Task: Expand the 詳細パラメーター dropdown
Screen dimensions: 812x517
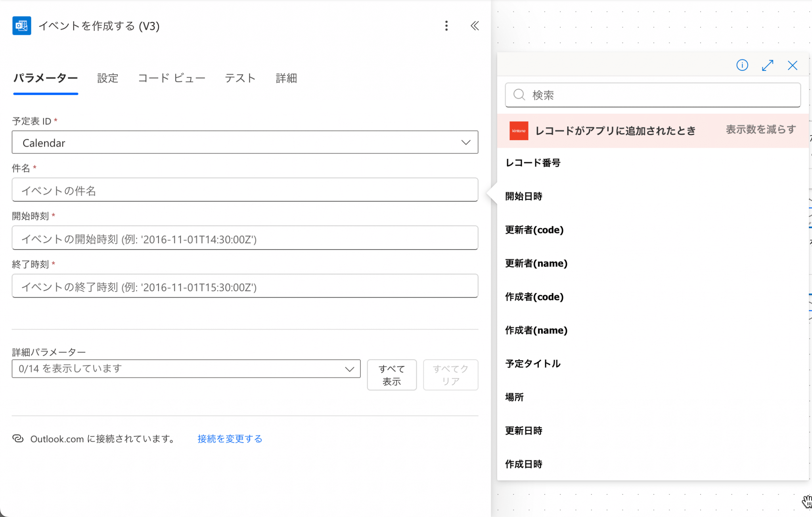Action: [x=186, y=369]
